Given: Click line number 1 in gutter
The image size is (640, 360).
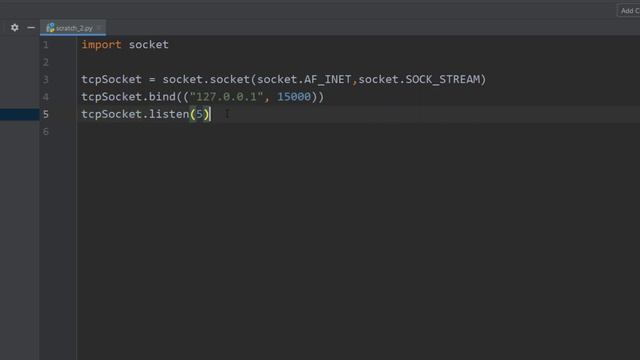Looking at the screenshot, I should (46, 45).
